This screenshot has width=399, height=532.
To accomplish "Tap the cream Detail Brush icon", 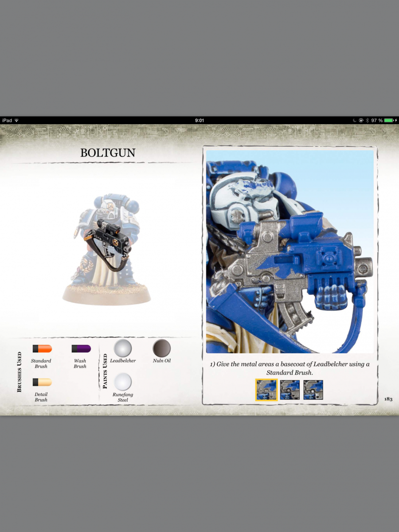I will point(42,382).
